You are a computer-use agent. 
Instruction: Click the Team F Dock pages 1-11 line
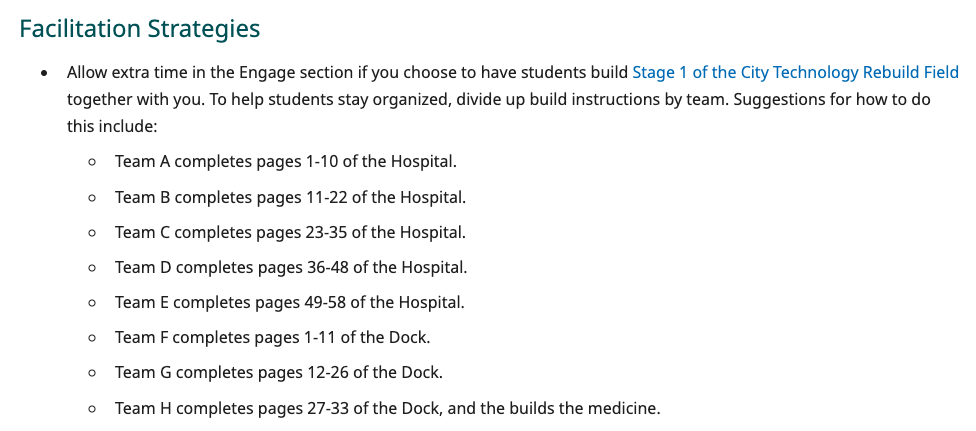[x=272, y=337]
